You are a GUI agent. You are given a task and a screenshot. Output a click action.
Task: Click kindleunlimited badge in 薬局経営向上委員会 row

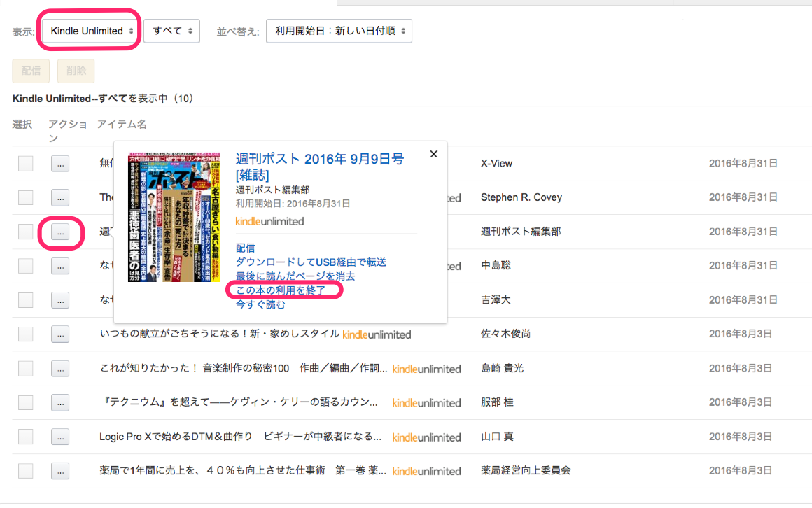(427, 472)
